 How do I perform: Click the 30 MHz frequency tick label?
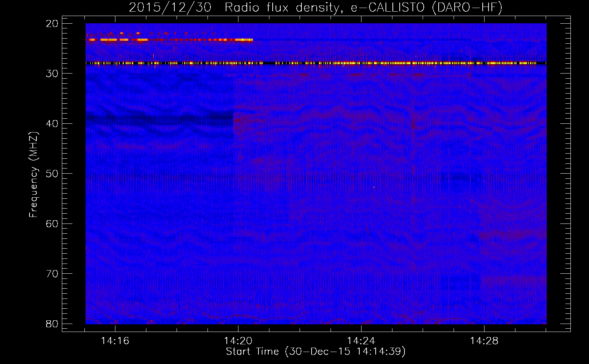click(52, 74)
